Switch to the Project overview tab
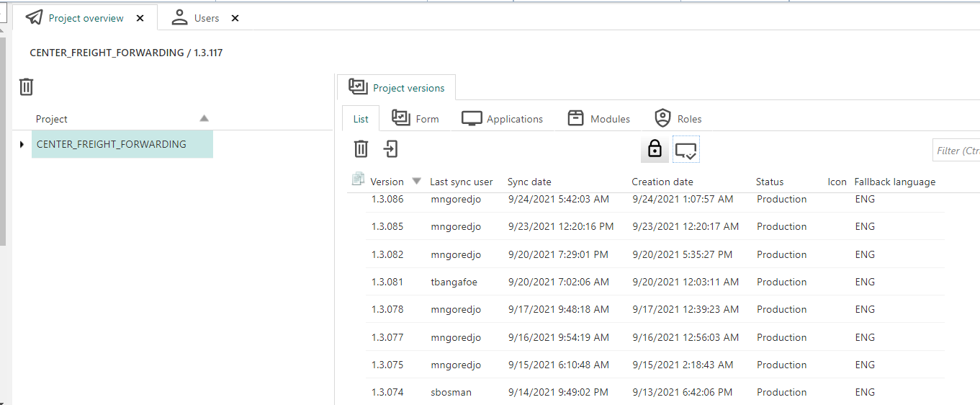This screenshot has height=405, width=980. (x=86, y=18)
